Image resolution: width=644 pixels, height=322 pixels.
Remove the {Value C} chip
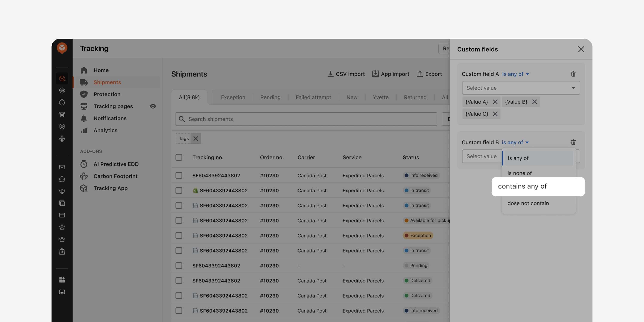(x=495, y=114)
